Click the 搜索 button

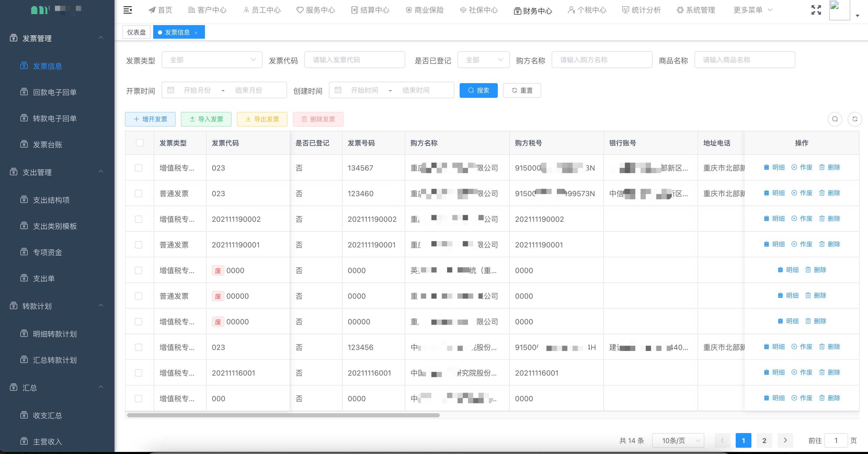pos(478,90)
